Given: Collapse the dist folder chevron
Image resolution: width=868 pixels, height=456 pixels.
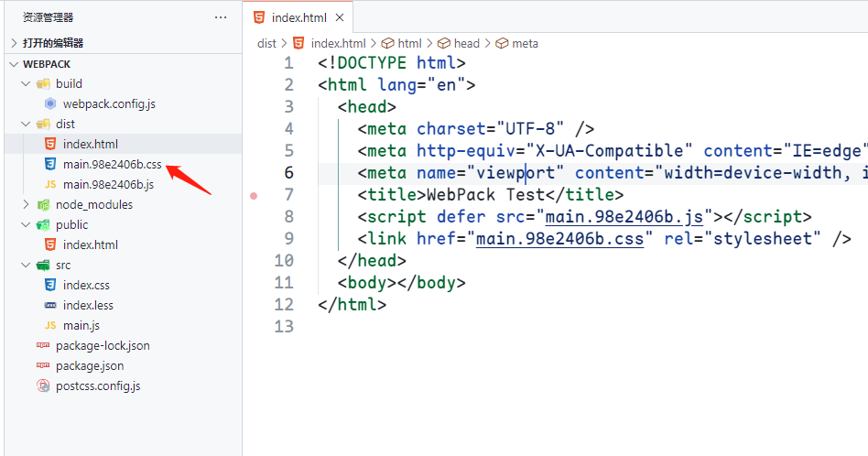Looking at the screenshot, I should 25,124.
